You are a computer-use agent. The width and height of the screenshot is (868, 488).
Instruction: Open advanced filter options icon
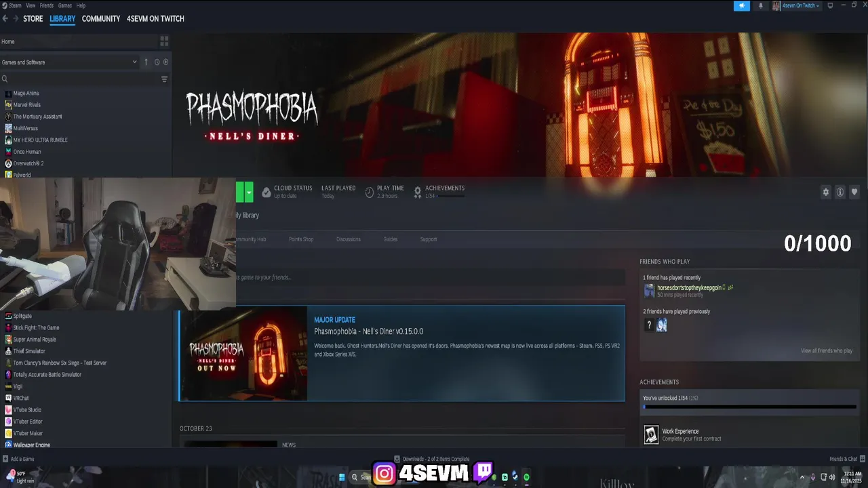click(164, 79)
